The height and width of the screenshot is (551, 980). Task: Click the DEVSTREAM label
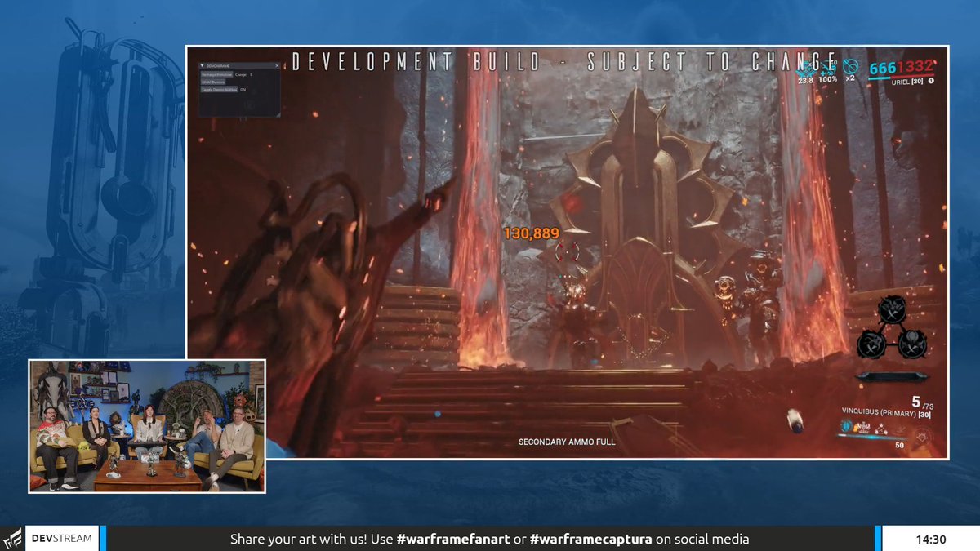(x=62, y=539)
